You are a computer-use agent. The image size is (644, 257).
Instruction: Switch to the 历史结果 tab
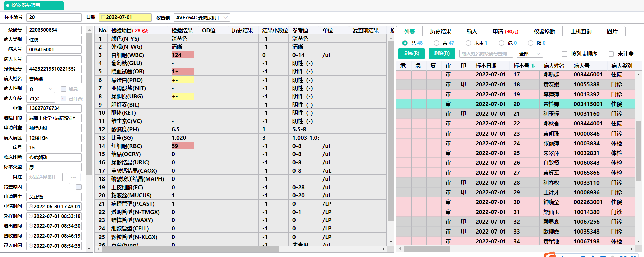[x=440, y=31]
